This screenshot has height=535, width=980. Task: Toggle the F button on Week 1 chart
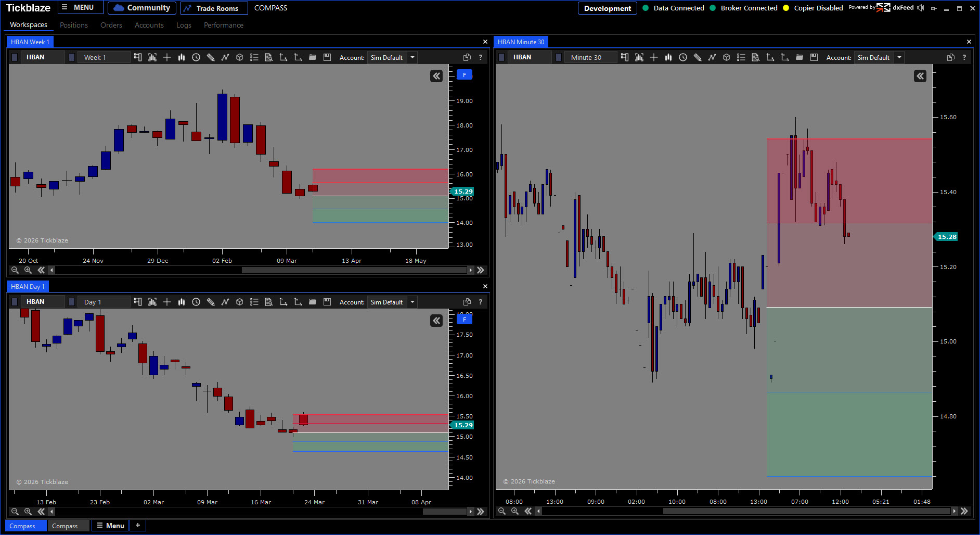464,75
